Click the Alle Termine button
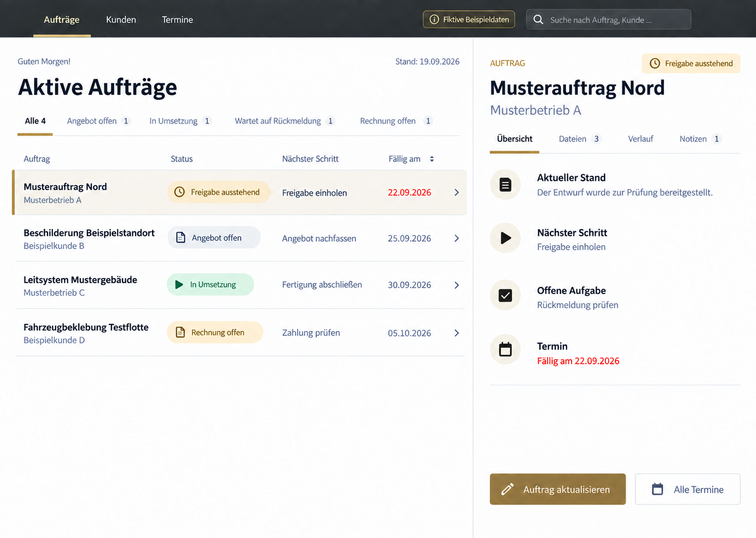The height and width of the screenshot is (538, 756). tap(687, 489)
